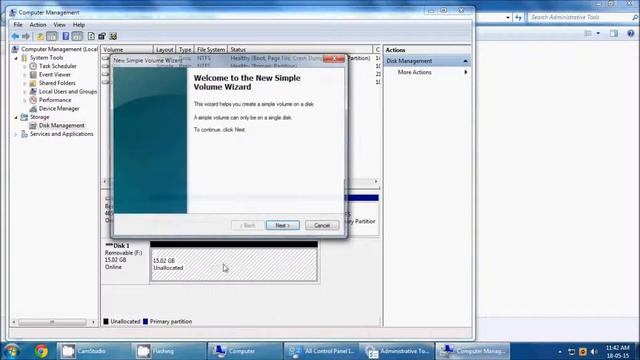This screenshot has height=360, width=640.
Task: Click the Up One Level folder icon
Action: click(x=40, y=36)
